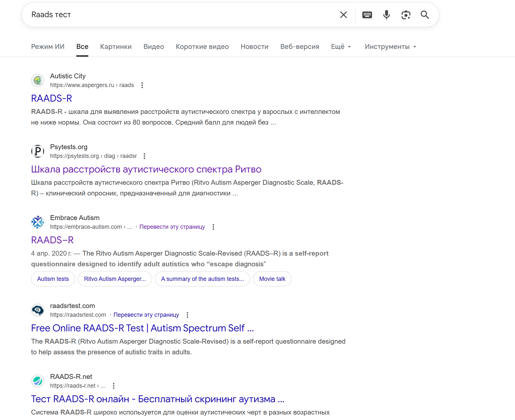Viewport: 515px width, 420px height.
Task: Open options menu for Embrace Autism result
Action: 213,227
